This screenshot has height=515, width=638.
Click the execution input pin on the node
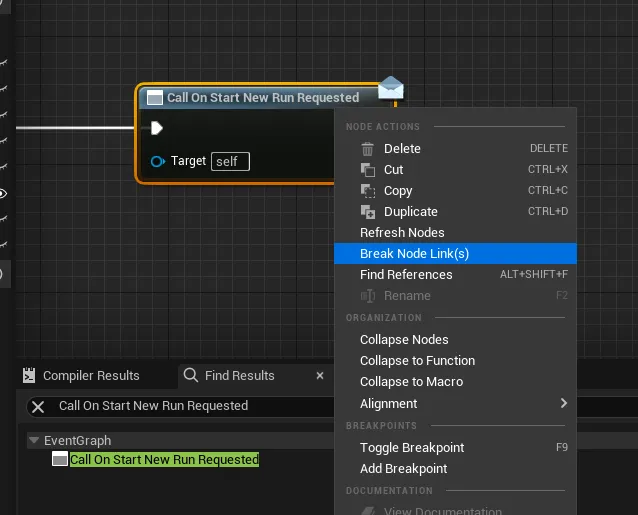(x=157, y=128)
